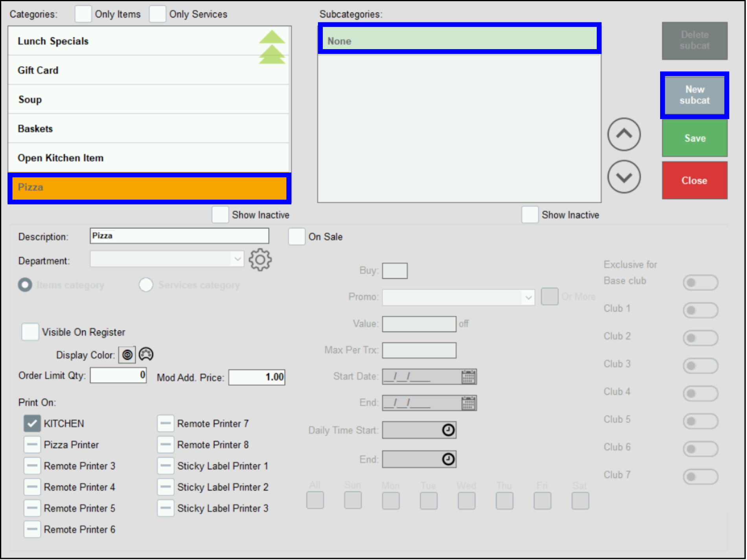Image resolution: width=747 pixels, height=560 pixels.
Task: Move subcategory up with arrow button
Action: click(625, 134)
